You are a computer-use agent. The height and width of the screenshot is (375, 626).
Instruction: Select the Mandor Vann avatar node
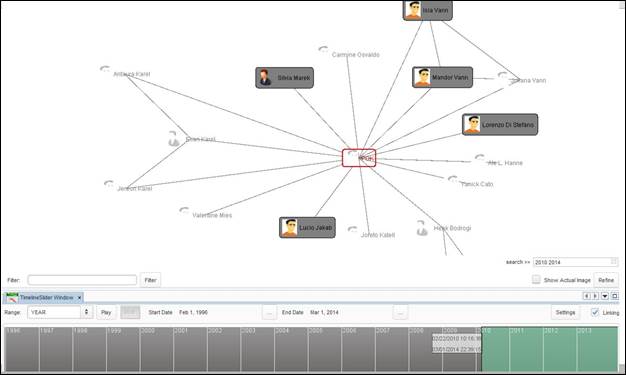(442, 77)
